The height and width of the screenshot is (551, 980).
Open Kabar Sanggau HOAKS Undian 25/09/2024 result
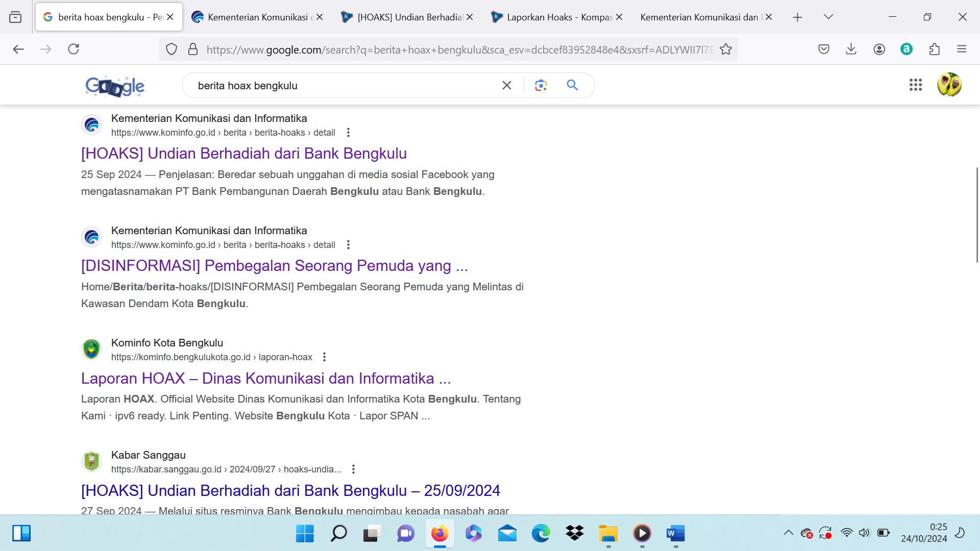click(x=290, y=491)
